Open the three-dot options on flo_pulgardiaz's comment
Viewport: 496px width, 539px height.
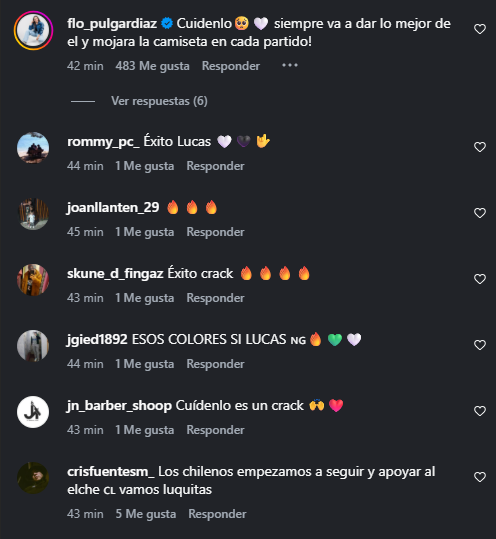290,65
